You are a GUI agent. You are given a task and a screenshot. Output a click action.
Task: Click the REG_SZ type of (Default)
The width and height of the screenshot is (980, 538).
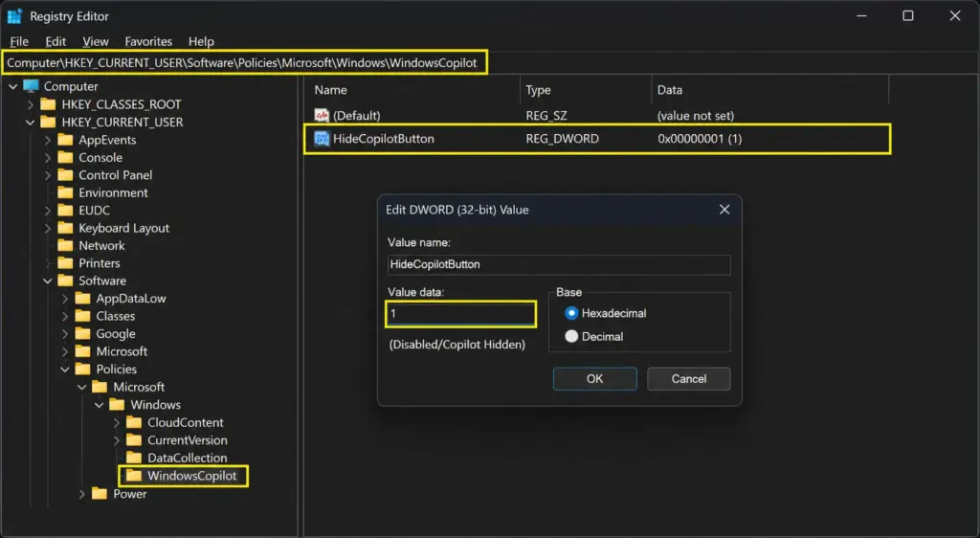546,116
